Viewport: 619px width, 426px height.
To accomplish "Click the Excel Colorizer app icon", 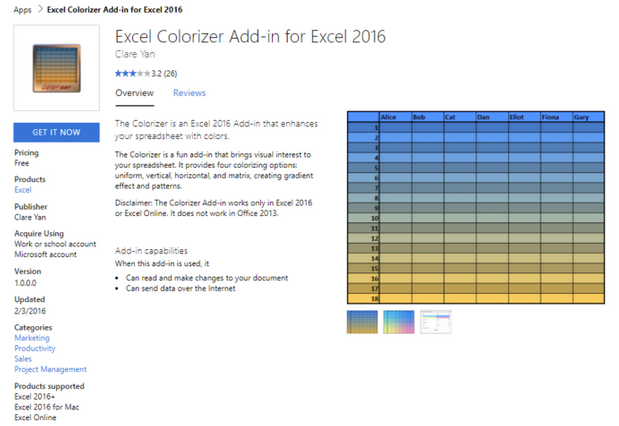I will 56,68.
